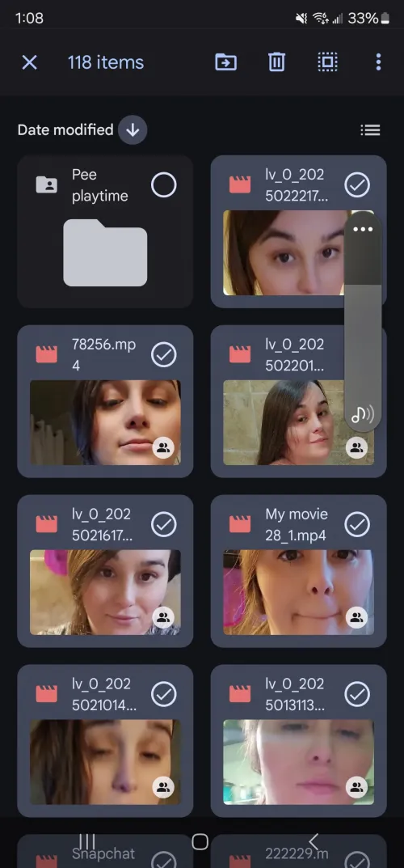Deselect the lv_0_2025021014 video
404x868 pixels.
point(163,694)
